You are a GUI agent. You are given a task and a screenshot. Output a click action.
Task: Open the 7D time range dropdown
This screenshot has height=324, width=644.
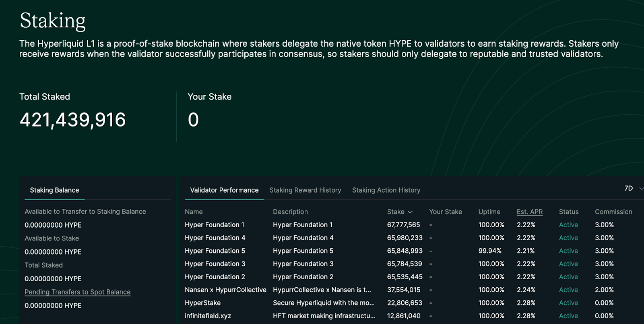tap(633, 189)
